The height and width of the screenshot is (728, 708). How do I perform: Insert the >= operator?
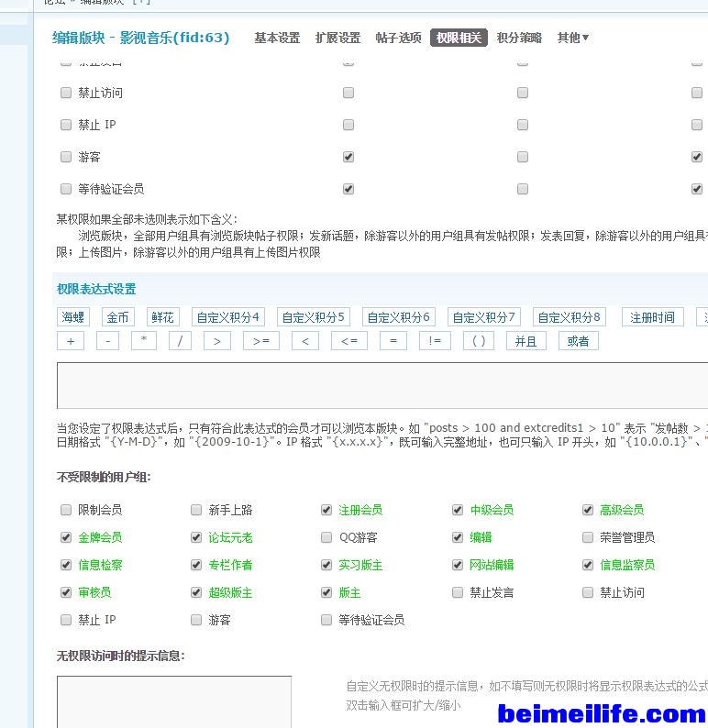point(260,340)
